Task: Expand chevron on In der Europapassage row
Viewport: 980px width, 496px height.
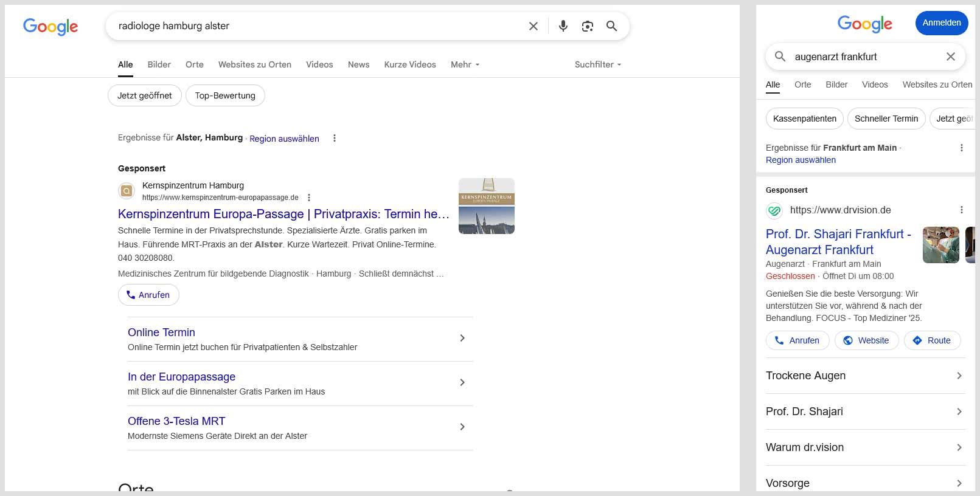Action: coord(462,382)
